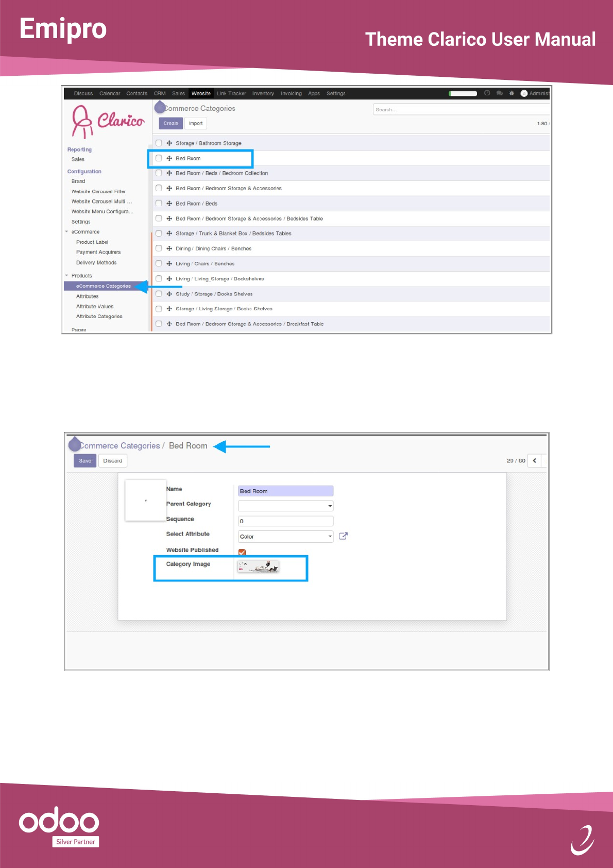The image size is (613, 868).
Task: Open Attribute Values in sidebar
Action: coord(95,307)
